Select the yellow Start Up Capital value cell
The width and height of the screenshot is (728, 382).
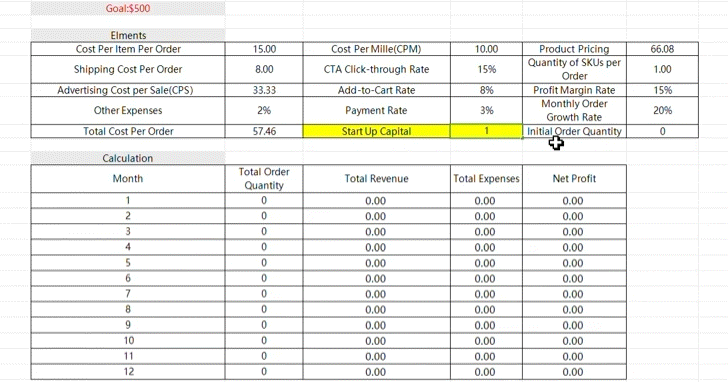pos(486,131)
